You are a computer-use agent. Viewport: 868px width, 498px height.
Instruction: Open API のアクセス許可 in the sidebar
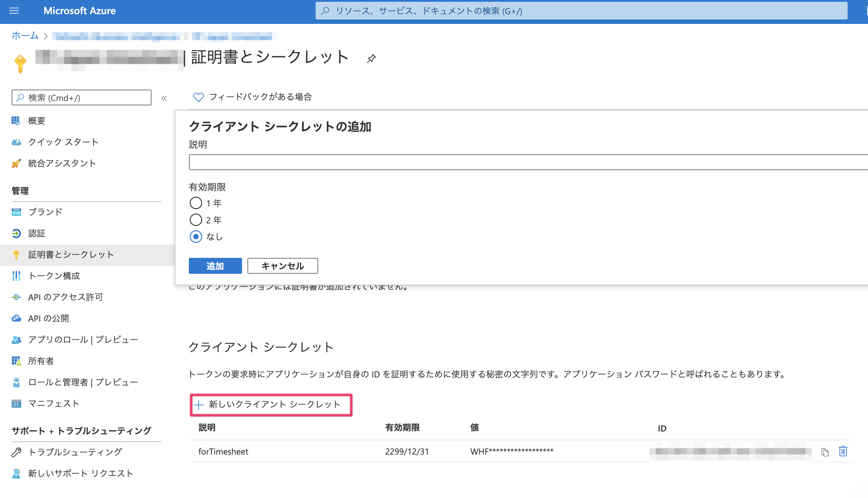(x=65, y=297)
